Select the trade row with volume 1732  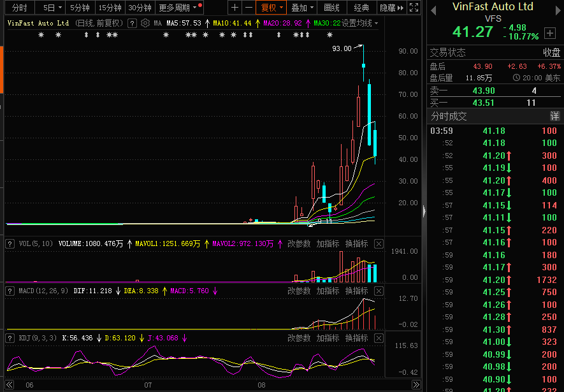495,280
